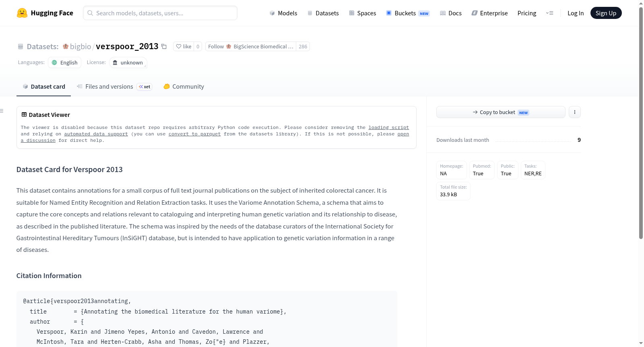Screen dimensions: 644x347
Task: Click the sidebar table-of-contents icon at left edge
Action: (x=2, y=111)
